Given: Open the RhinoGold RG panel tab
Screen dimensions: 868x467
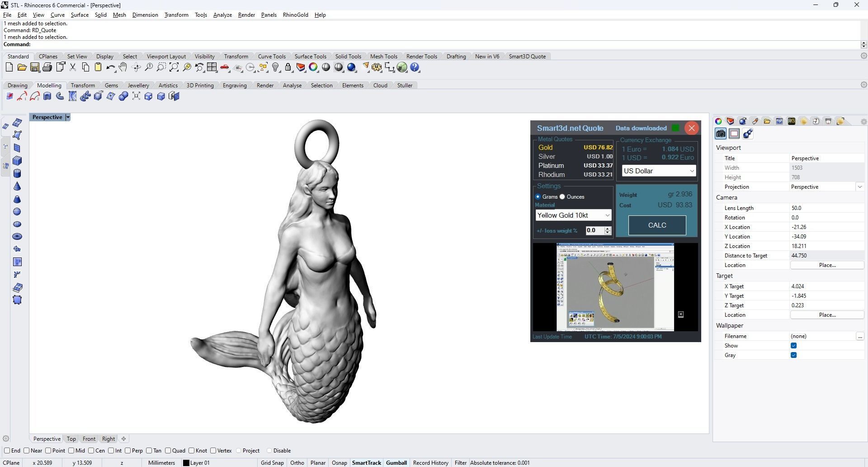Looking at the screenshot, I should [x=792, y=121].
